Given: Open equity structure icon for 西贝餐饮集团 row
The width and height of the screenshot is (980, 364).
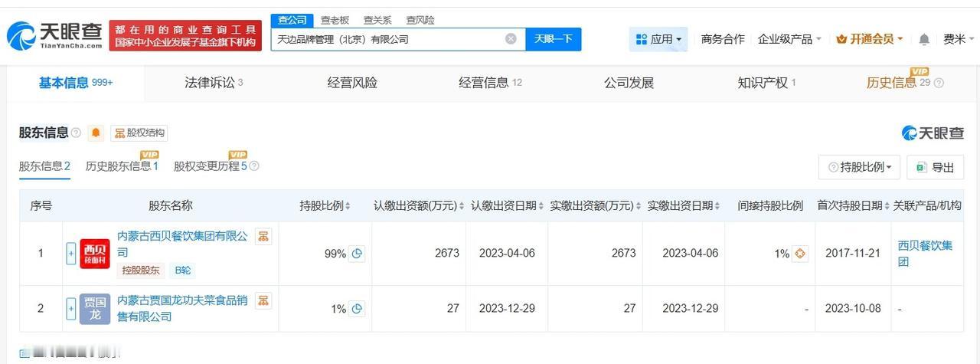Looking at the screenshot, I should click(x=263, y=237).
